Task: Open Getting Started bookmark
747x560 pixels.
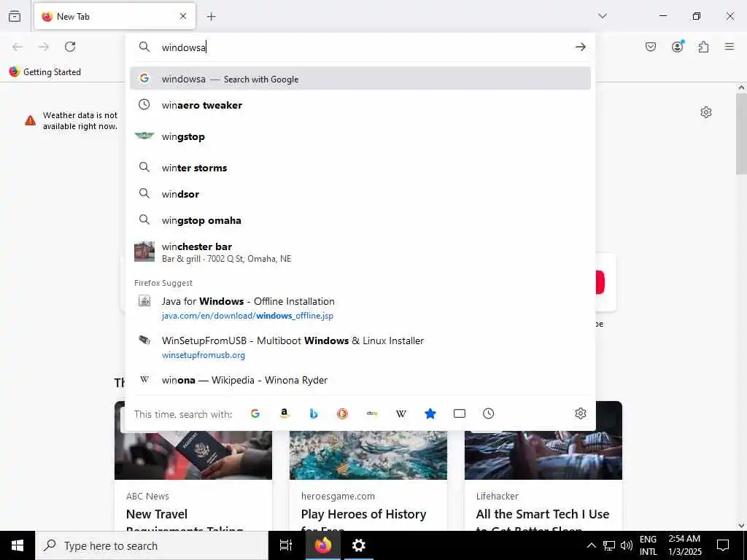Action: click(x=45, y=72)
